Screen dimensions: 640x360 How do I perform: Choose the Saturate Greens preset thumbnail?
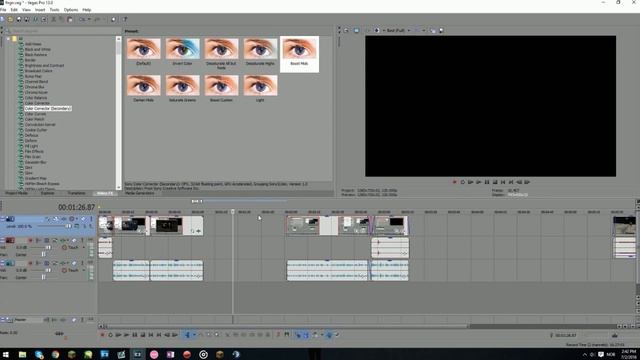coord(182,85)
